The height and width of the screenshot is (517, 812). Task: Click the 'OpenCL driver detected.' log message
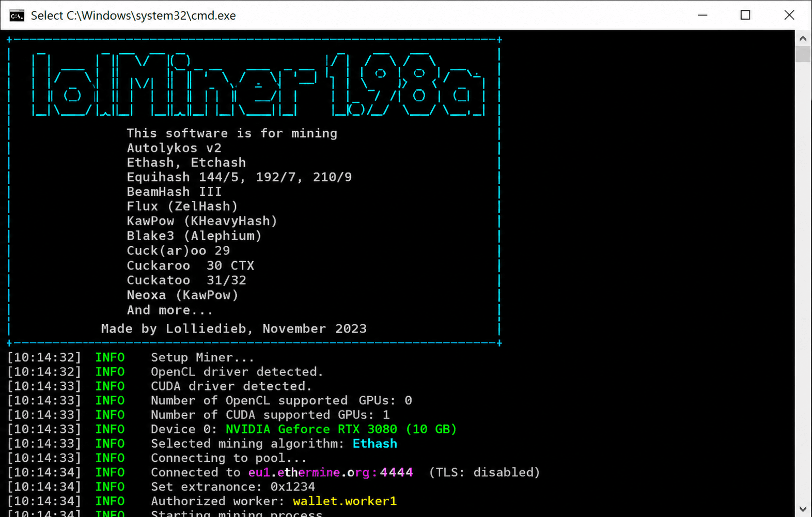click(237, 372)
